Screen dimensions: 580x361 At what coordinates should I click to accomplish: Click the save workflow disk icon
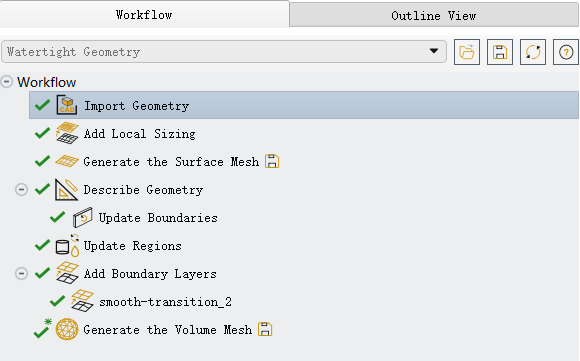coord(500,52)
